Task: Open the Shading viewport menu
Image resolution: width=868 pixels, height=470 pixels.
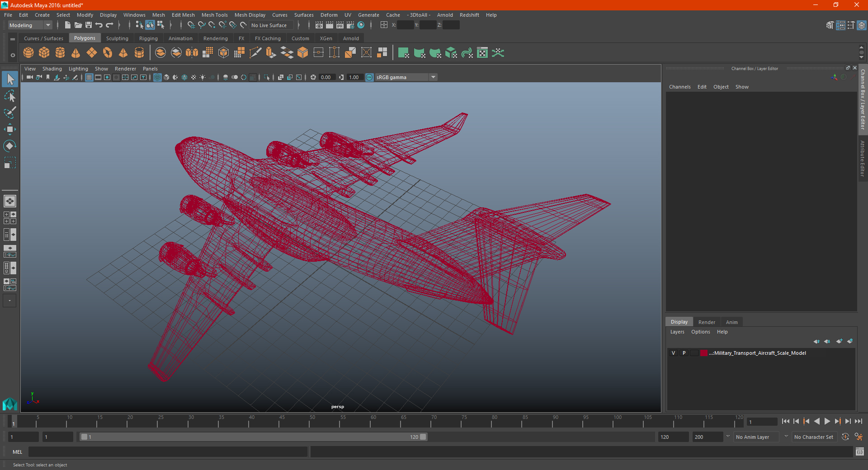Action: click(x=52, y=69)
